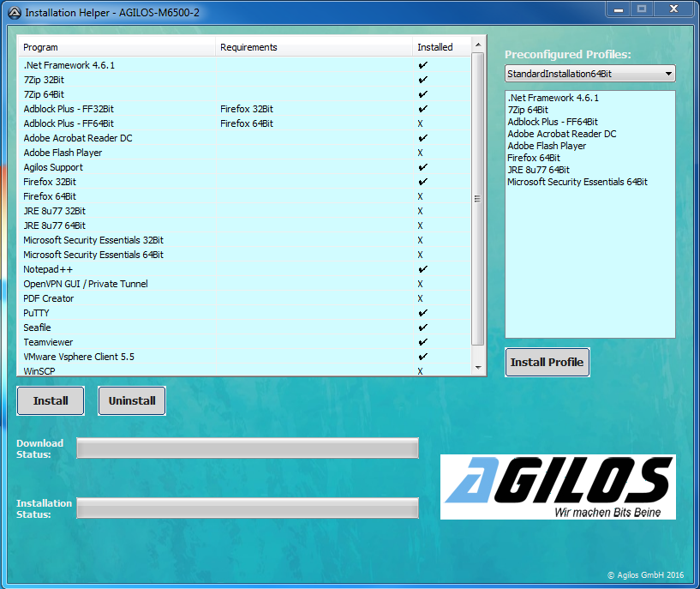Select the JRE 8u77 32Bit row
700x589 pixels.
pos(244,211)
